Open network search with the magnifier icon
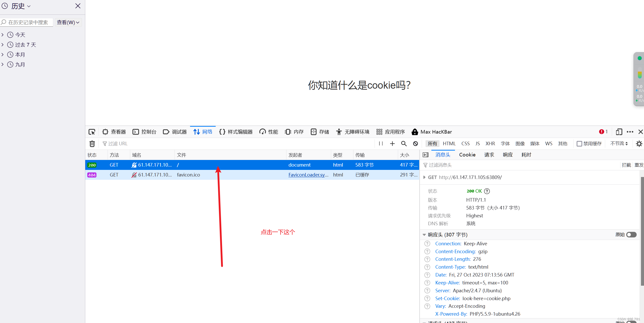 tap(404, 144)
